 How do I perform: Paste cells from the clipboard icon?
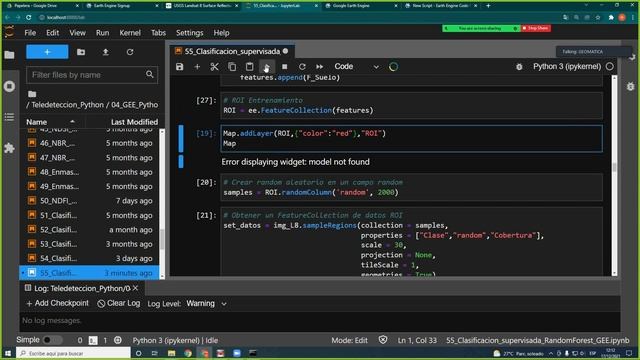pos(249,67)
